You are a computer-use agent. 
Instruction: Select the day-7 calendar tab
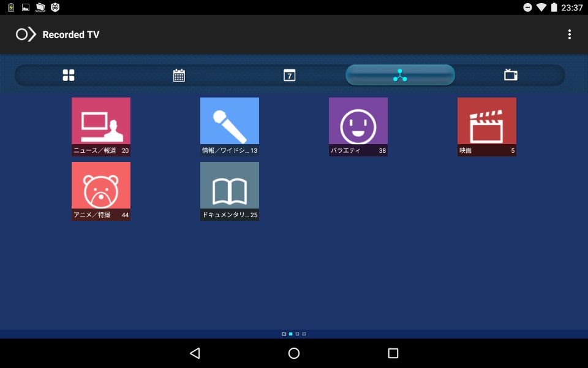pyautogui.click(x=289, y=75)
